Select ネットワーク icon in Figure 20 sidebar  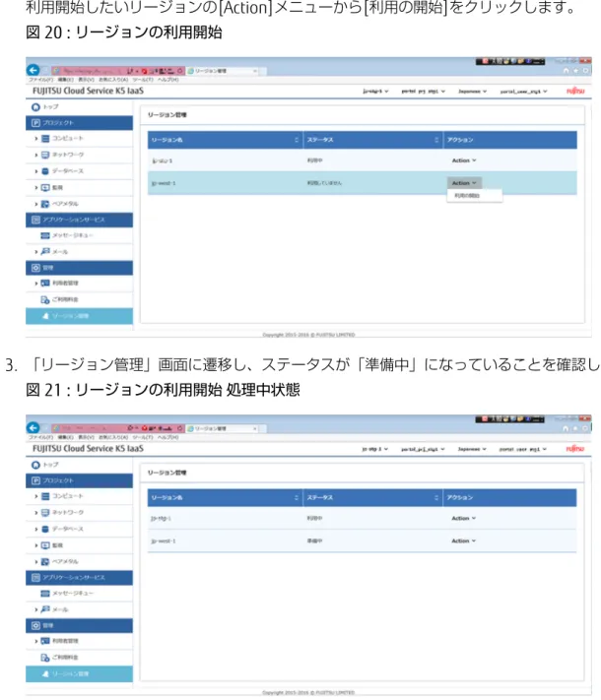click(x=45, y=155)
